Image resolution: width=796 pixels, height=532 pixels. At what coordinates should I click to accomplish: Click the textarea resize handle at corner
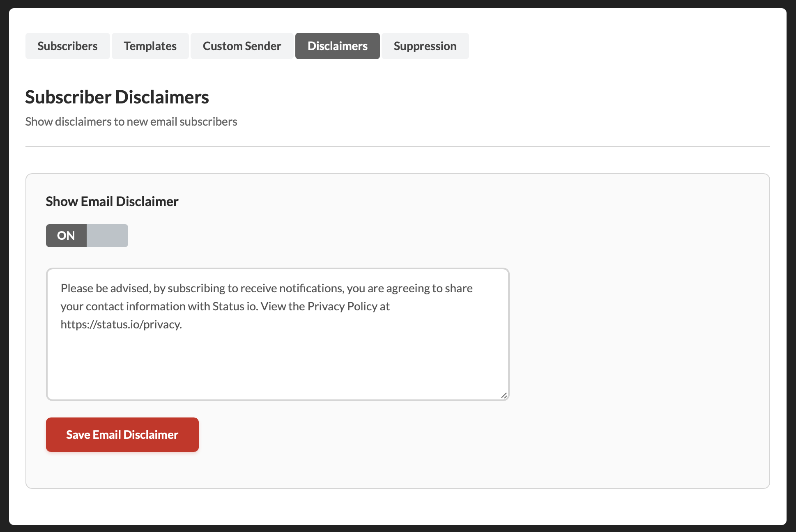click(x=504, y=395)
